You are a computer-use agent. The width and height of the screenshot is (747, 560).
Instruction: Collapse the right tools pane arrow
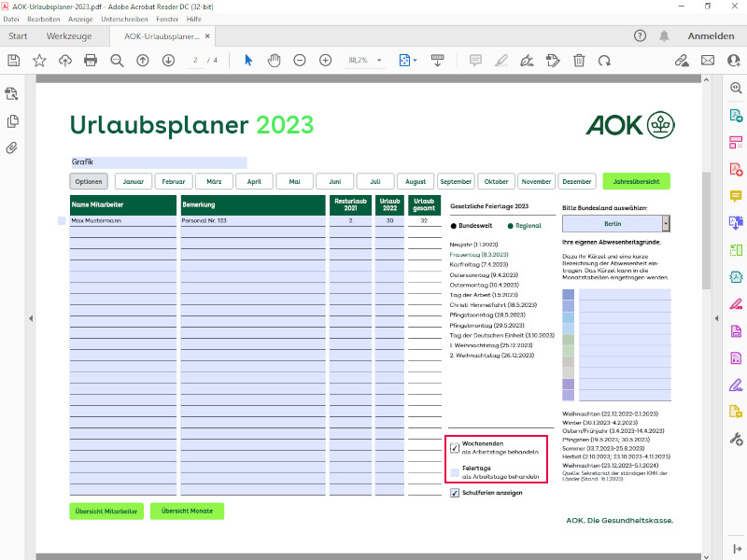point(716,318)
